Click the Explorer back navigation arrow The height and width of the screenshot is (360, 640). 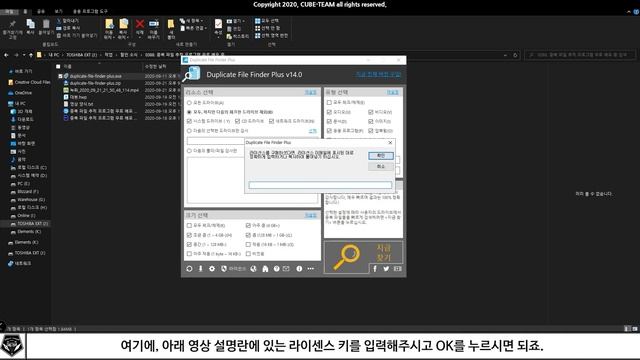pos(6,55)
